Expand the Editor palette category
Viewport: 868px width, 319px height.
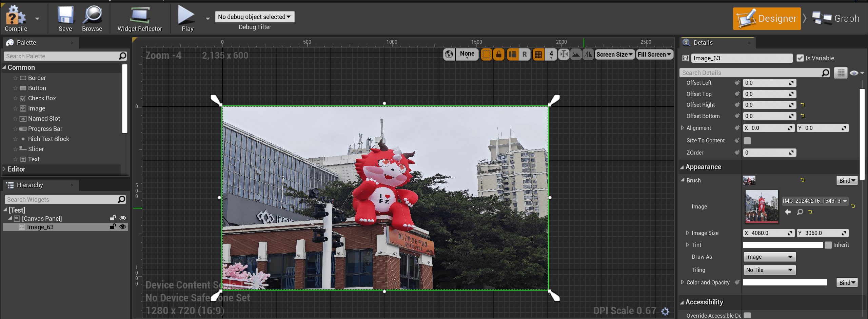4,169
